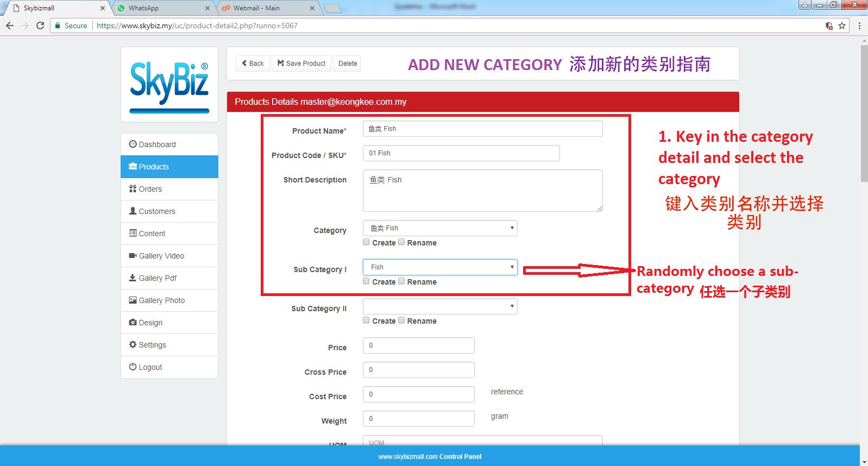Enable Create under Sub Category I
Image resolution: width=868 pixels, height=466 pixels.
coord(366,281)
